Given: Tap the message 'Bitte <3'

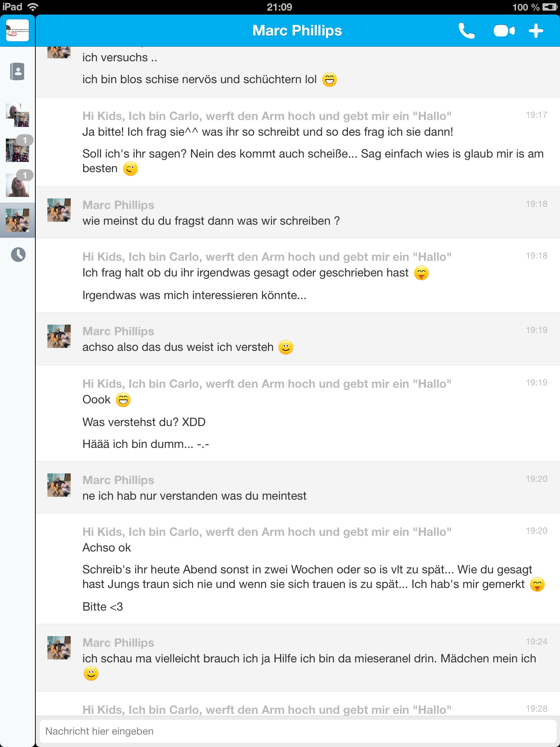Looking at the screenshot, I should coord(103,607).
